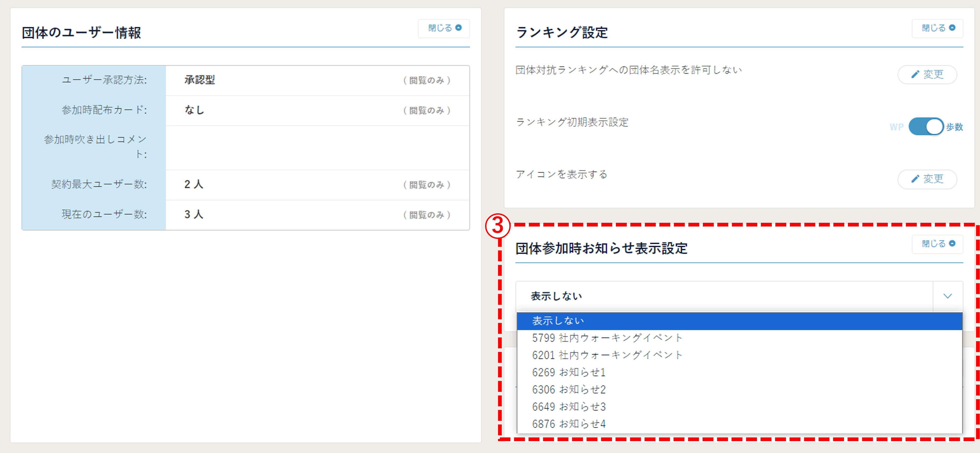Select 5799 社内ウォーキングイベント from list

click(607, 338)
